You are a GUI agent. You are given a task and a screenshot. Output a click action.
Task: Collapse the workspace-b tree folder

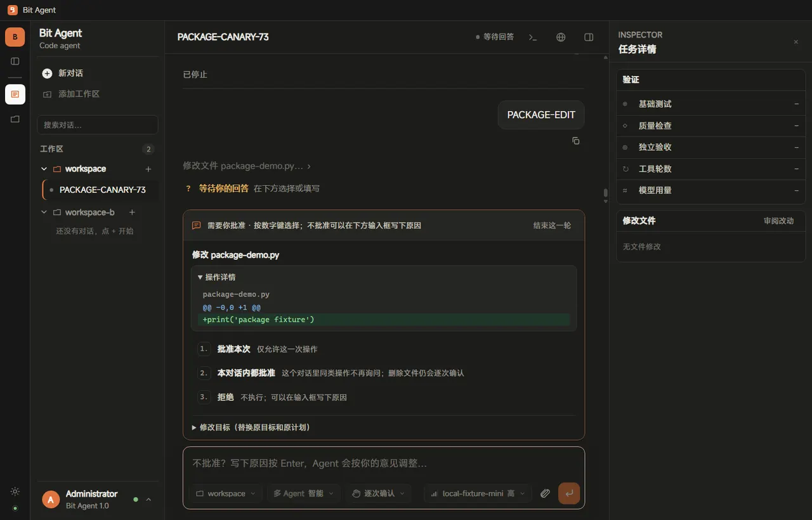point(44,212)
